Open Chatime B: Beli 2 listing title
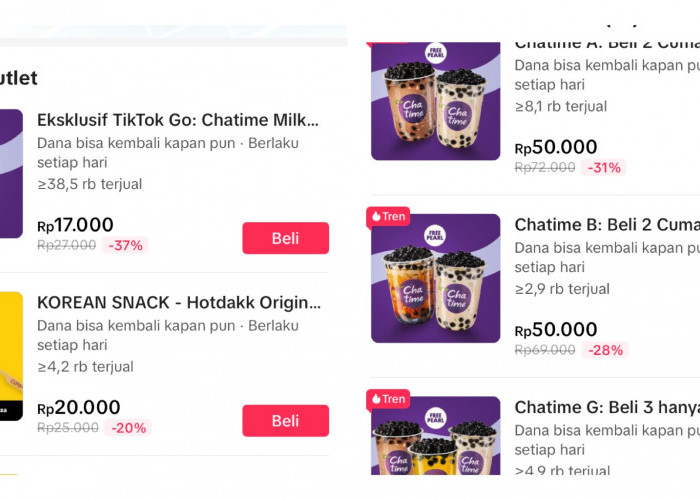The width and height of the screenshot is (700, 500). point(606,225)
